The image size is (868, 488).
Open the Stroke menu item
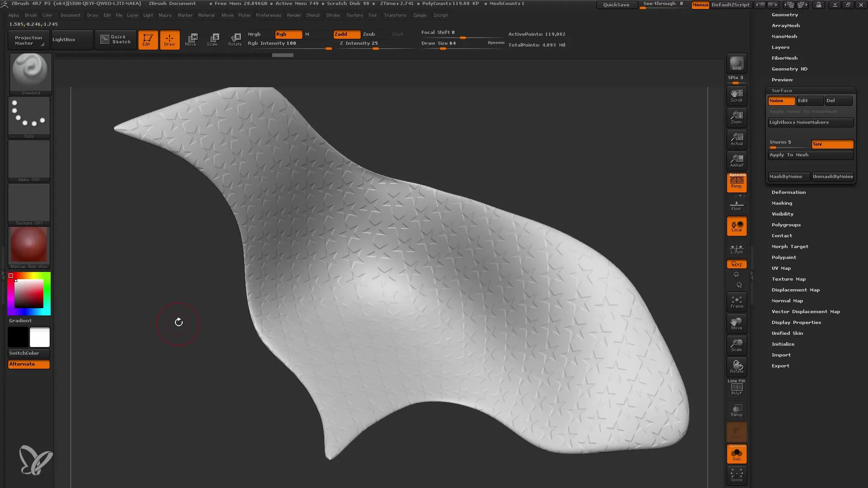click(333, 15)
